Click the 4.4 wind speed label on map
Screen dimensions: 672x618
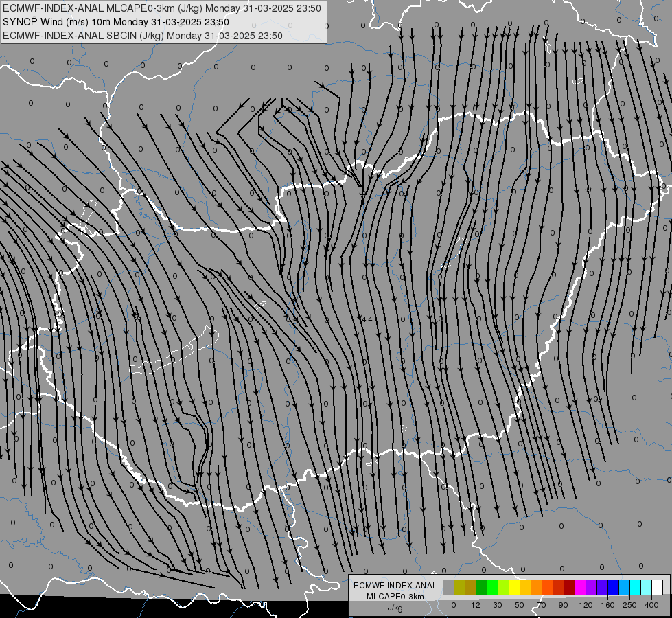[367, 319]
